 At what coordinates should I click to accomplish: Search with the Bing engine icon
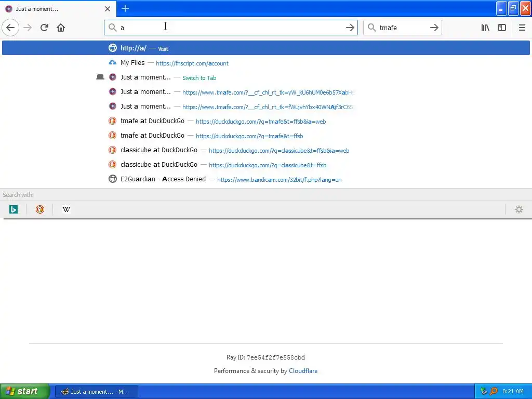[x=14, y=209]
